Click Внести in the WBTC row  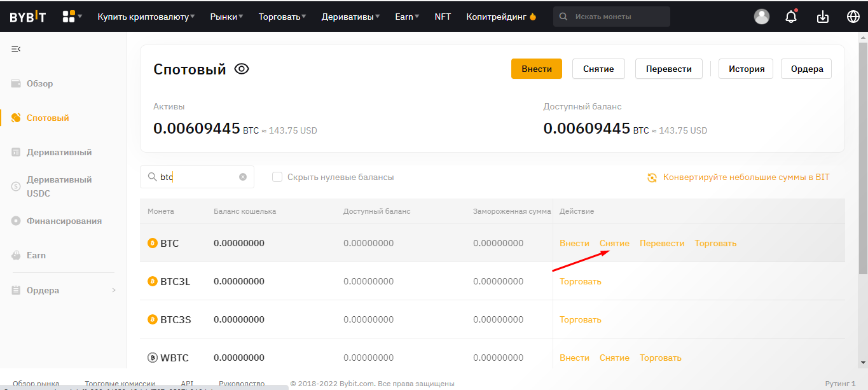click(x=574, y=358)
